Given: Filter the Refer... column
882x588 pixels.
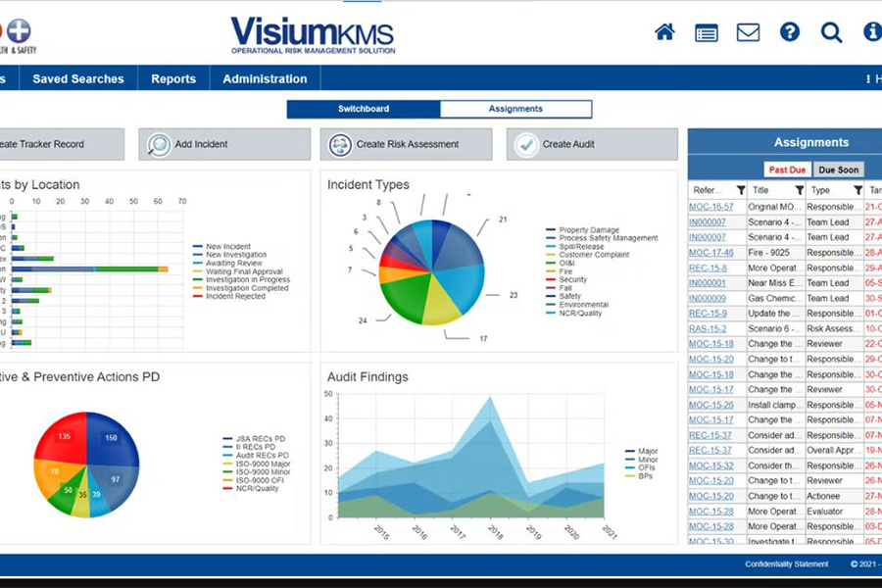Looking at the screenshot, I should pyautogui.click(x=741, y=190).
